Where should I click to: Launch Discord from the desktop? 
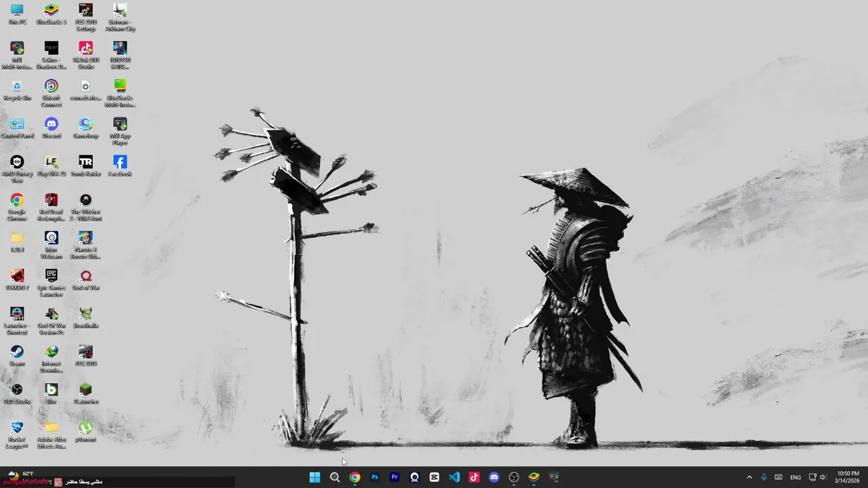tap(51, 128)
